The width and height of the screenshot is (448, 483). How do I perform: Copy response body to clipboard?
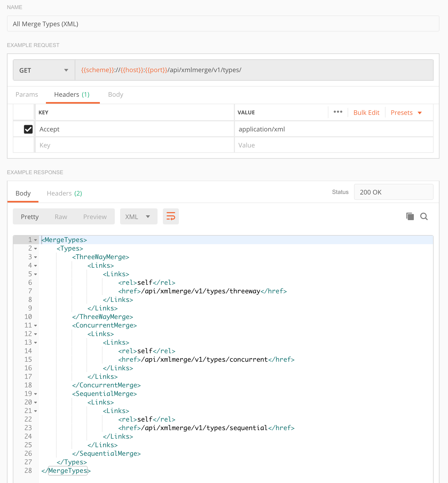tap(410, 216)
